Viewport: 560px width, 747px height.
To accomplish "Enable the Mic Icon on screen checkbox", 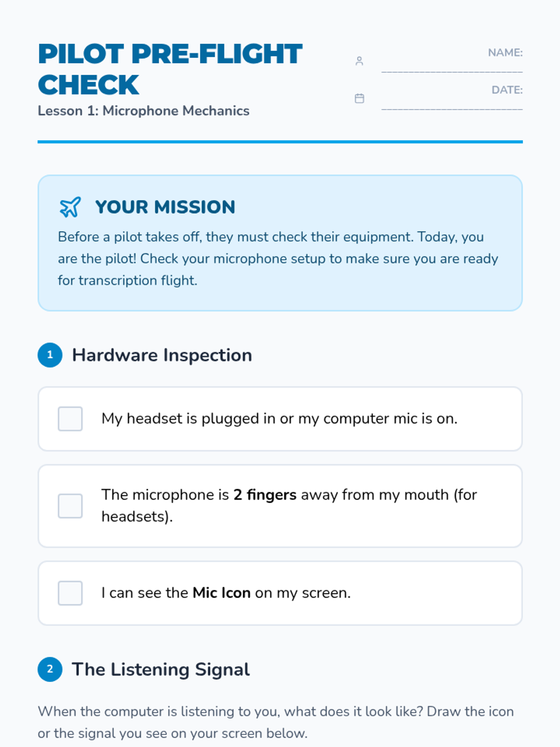I will pyautogui.click(x=70, y=593).
